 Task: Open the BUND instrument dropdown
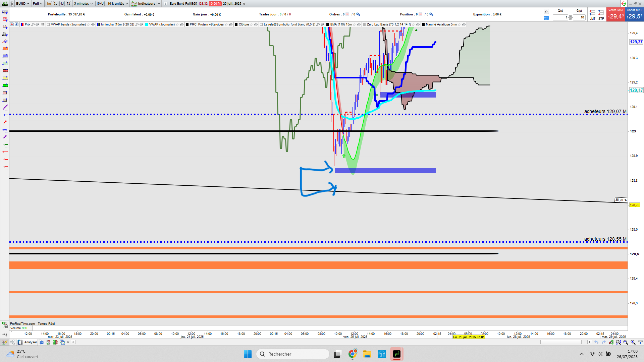click(x=22, y=4)
